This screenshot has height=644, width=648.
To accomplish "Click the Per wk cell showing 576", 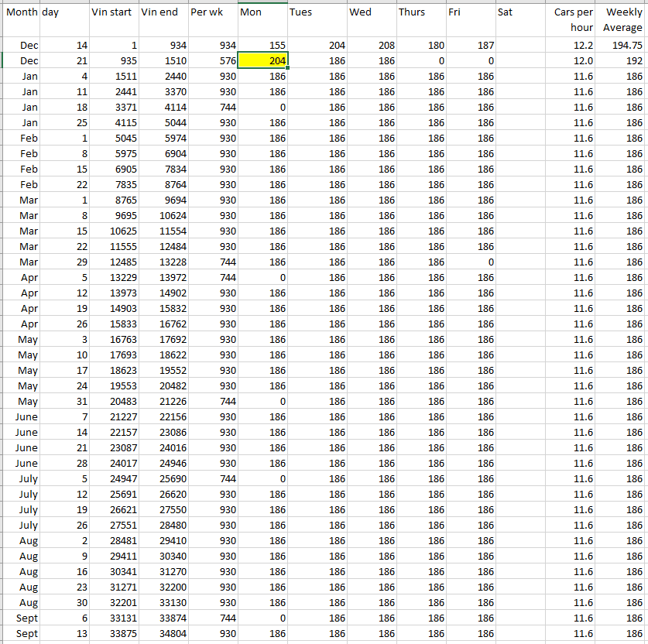I will point(212,60).
